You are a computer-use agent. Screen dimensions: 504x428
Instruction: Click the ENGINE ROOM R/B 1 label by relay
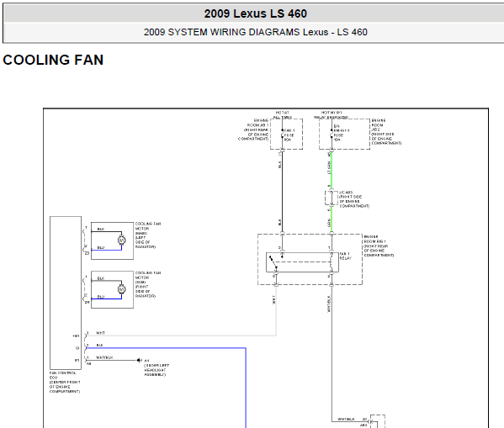click(x=379, y=246)
